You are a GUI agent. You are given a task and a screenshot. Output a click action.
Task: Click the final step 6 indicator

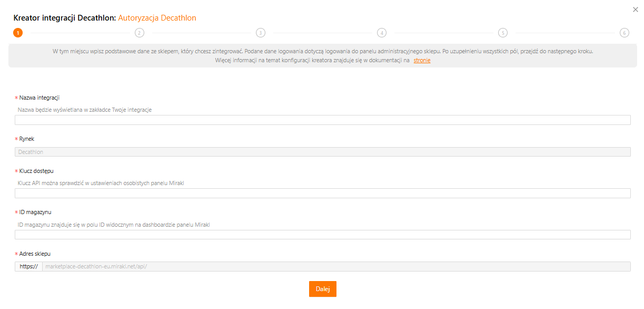624,33
